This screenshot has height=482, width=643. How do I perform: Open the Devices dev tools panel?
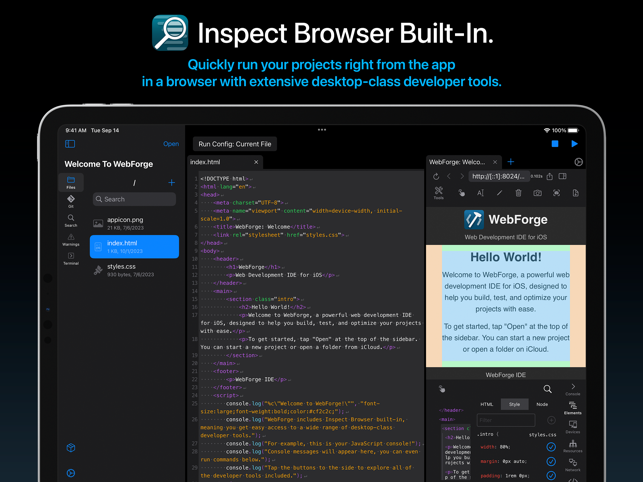coord(573,427)
